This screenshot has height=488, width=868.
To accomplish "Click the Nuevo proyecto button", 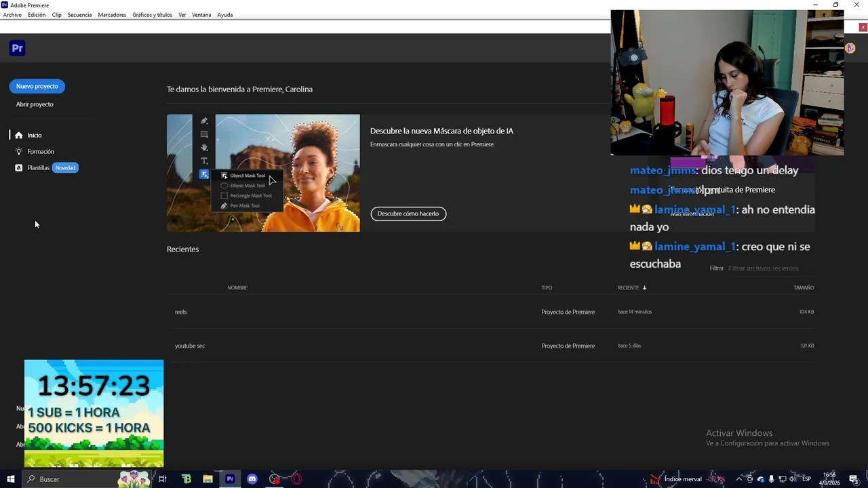I will (x=37, y=86).
